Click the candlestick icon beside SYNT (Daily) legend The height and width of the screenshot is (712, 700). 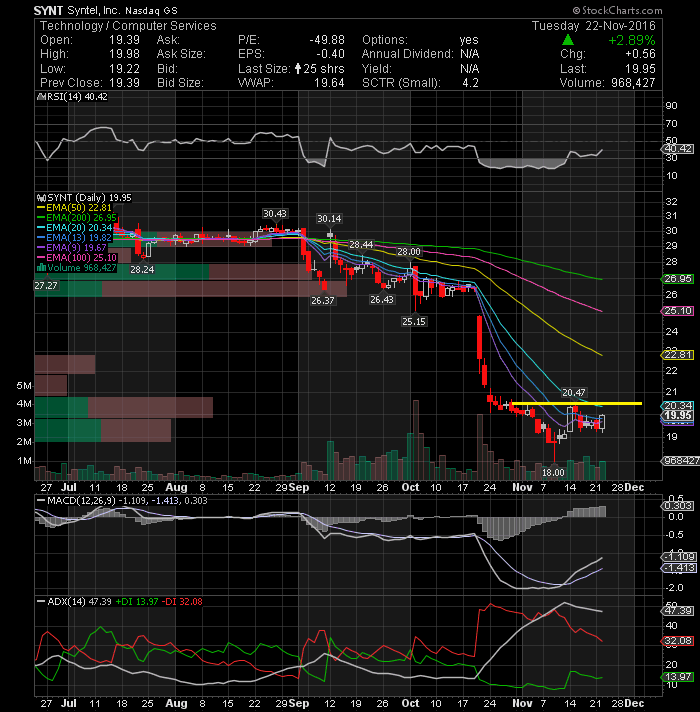(x=41, y=198)
